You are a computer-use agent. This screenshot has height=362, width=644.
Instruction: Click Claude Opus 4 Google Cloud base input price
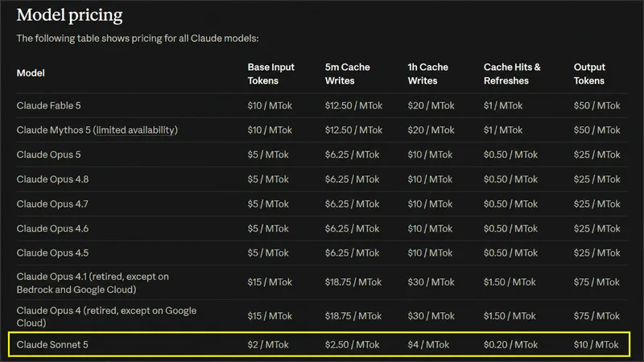coord(270,316)
